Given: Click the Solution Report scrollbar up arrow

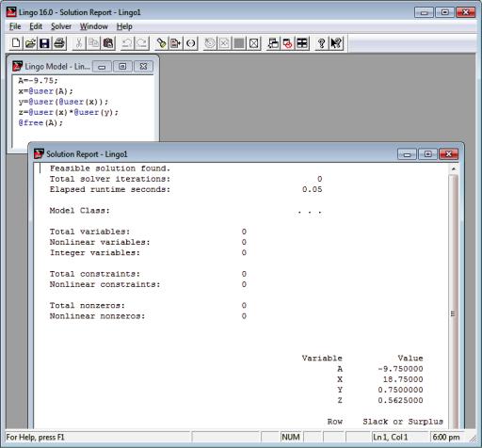Looking at the screenshot, I should coord(454,168).
